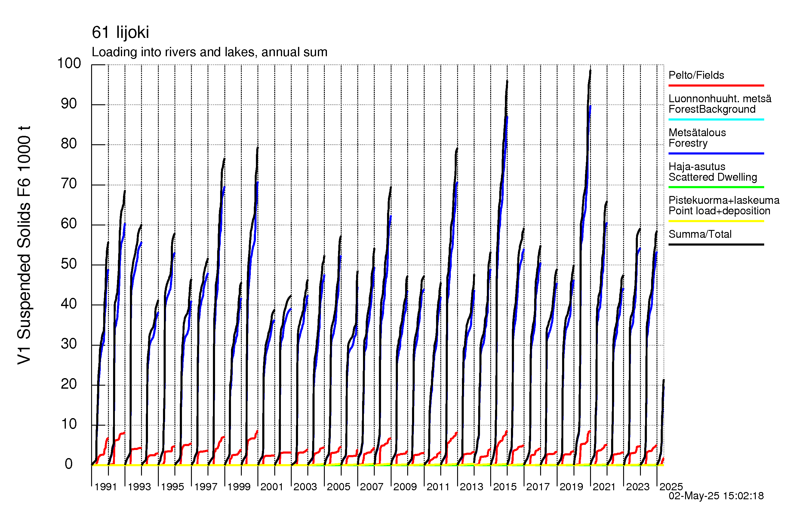Click the x-axis year label 1999
Screen dimensions: 812x511
(239, 487)
